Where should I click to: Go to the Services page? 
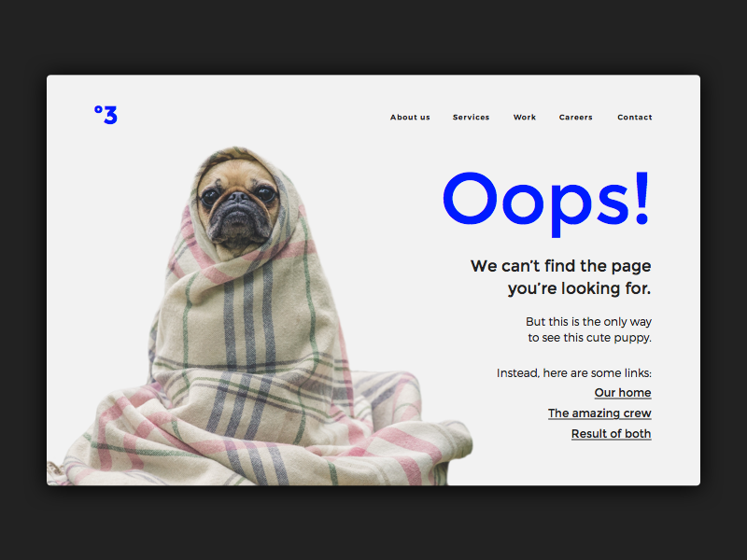471,118
